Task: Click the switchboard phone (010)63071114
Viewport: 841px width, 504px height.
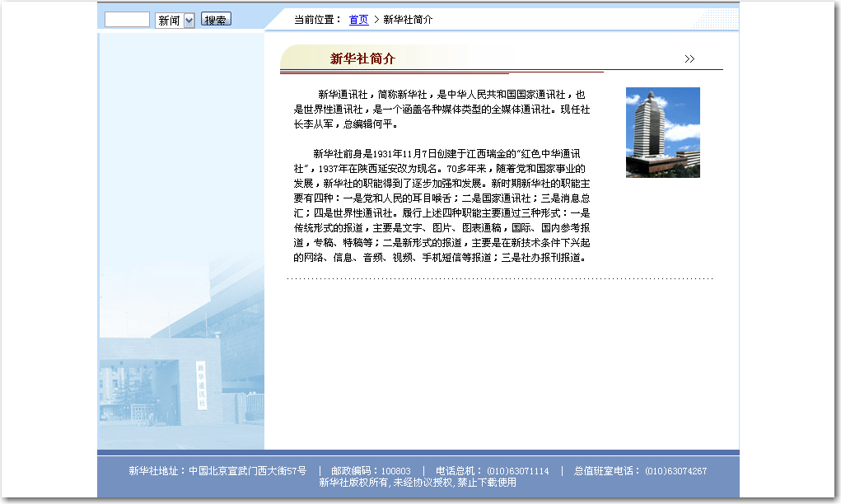Action: coord(518,471)
